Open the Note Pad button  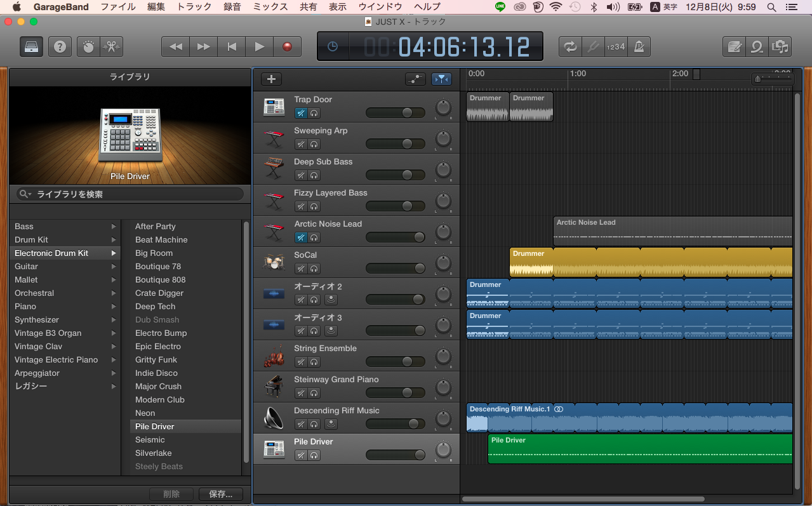(x=735, y=46)
